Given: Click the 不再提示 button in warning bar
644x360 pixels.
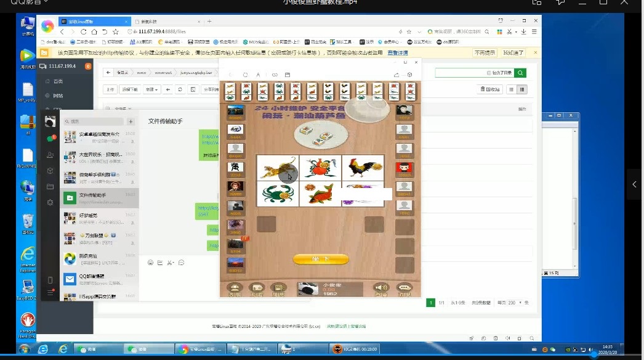Looking at the screenshot, I should (x=485, y=53).
